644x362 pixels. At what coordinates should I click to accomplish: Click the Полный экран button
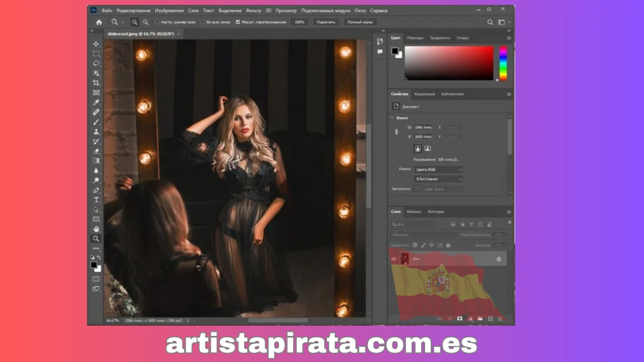(360, 22)
